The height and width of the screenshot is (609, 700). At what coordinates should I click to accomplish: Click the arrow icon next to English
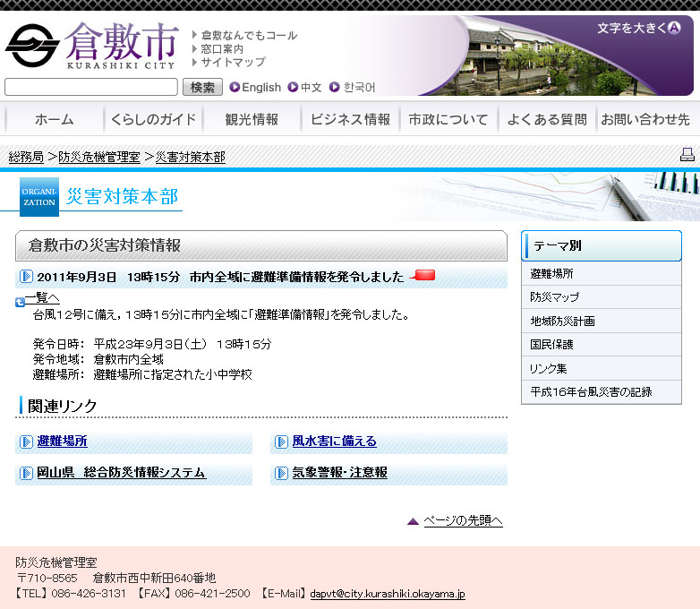pyautogui.click(x=235, y=88)
